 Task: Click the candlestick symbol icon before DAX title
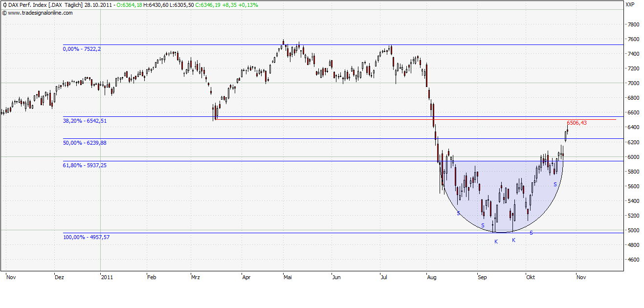(x=4, y=5)
